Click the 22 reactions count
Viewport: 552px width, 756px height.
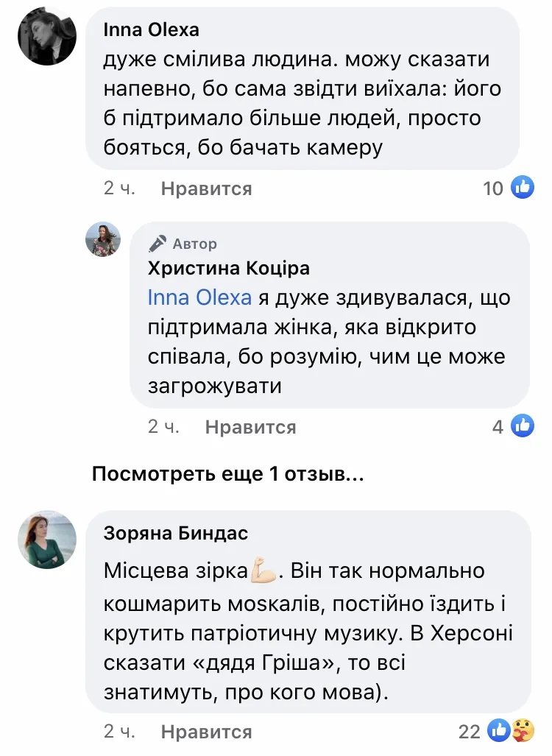pyautogui.click(x=469, y=732)
